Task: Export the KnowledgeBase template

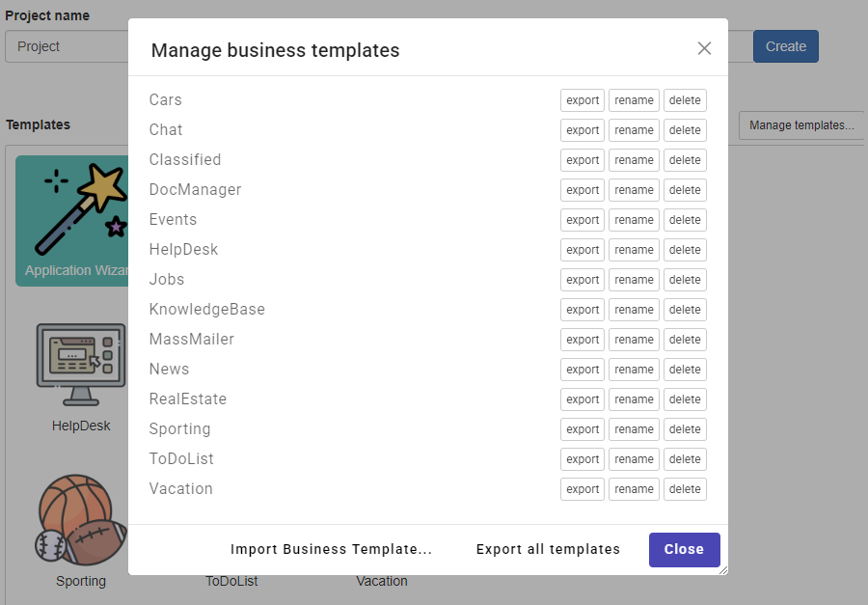Action: pos(583,310)
